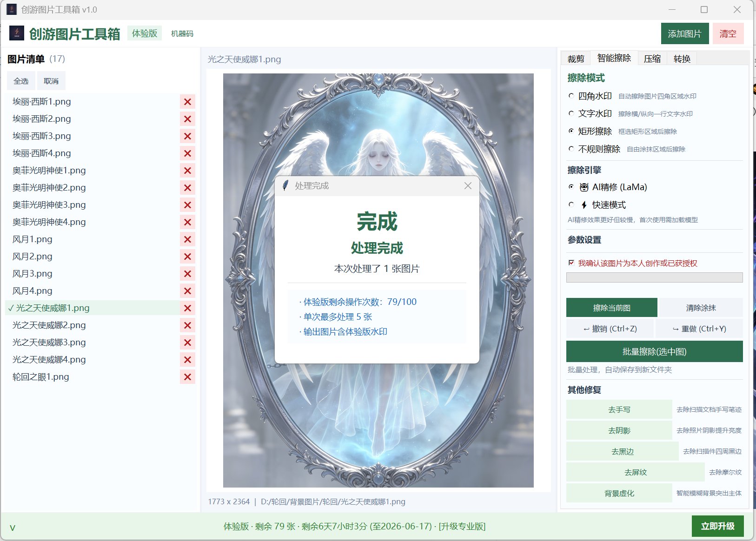Image resolution: width=756 pixels, height=541 pixels.
Task: Open 机器码 link in header
Action: click(x=182, y=33)
